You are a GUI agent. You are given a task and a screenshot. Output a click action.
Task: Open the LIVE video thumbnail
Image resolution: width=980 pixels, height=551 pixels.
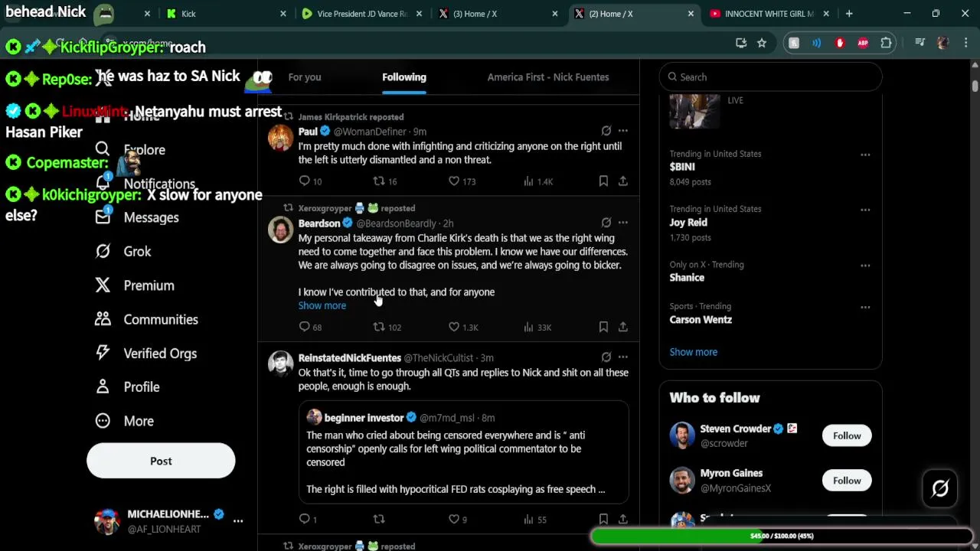point(694,112)
